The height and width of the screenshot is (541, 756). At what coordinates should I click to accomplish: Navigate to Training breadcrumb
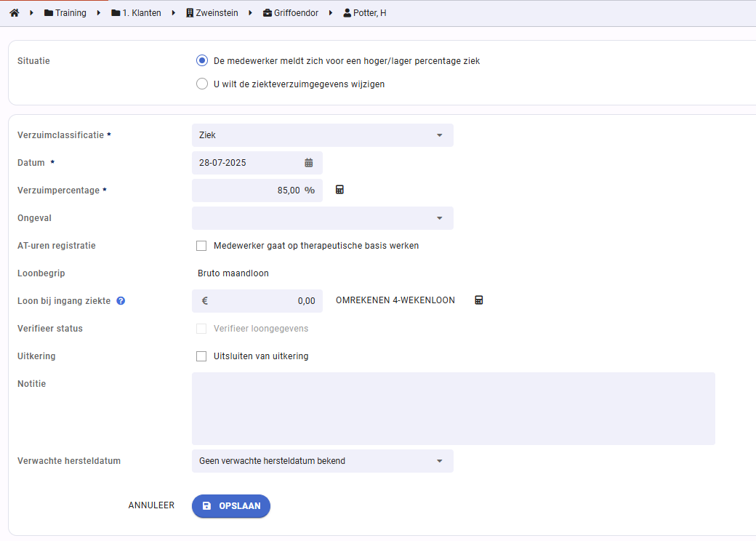click(65, 13)
